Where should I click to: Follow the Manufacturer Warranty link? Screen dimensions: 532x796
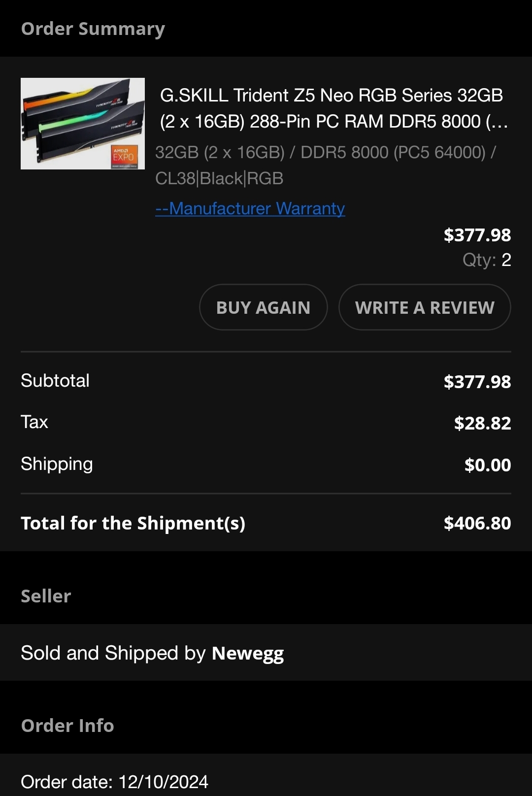[x=250, y=208]
